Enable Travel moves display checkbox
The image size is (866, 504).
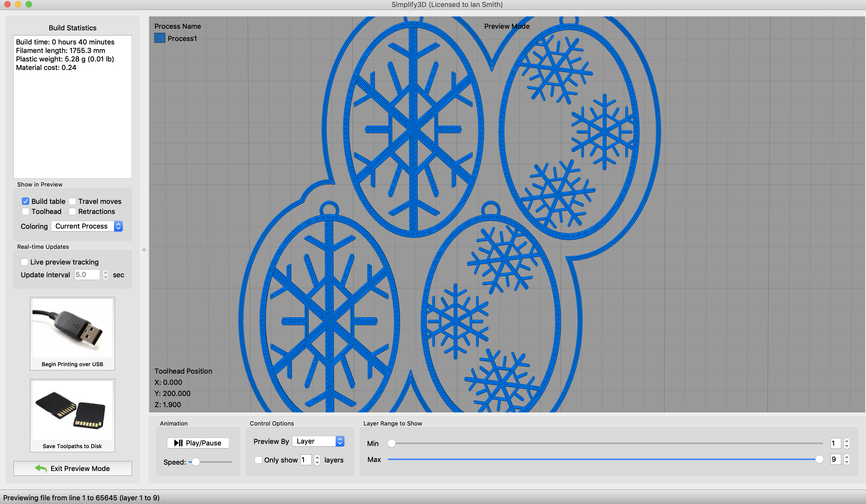[73, 201]
